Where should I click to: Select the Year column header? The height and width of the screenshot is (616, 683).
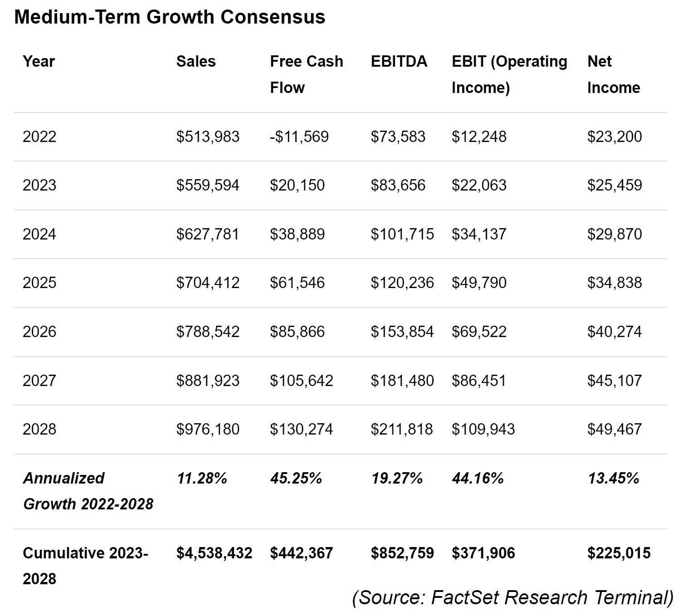pyautogui.click(x=39, y=61)
